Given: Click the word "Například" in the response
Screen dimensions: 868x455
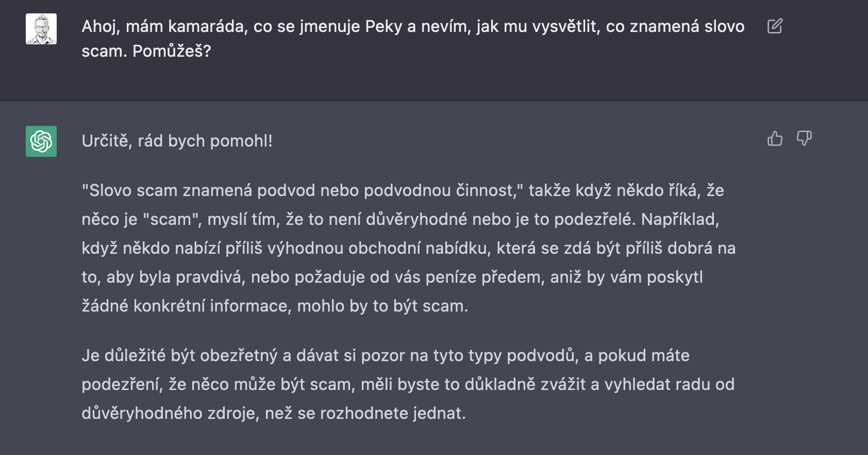Looking at the screenshot, I should coord(679,219).
